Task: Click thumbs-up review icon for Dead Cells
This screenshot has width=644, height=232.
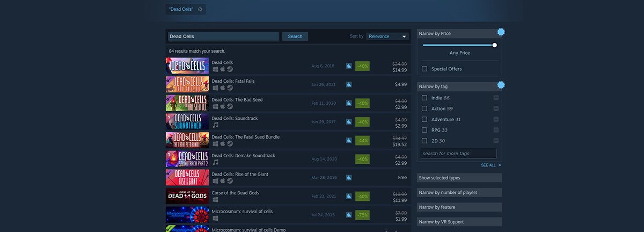Action: coord(349,66)
